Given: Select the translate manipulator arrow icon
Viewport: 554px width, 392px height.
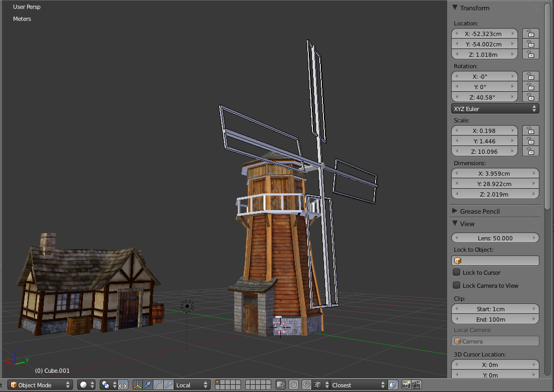Looking at the screenshot, I should (147, 385).
